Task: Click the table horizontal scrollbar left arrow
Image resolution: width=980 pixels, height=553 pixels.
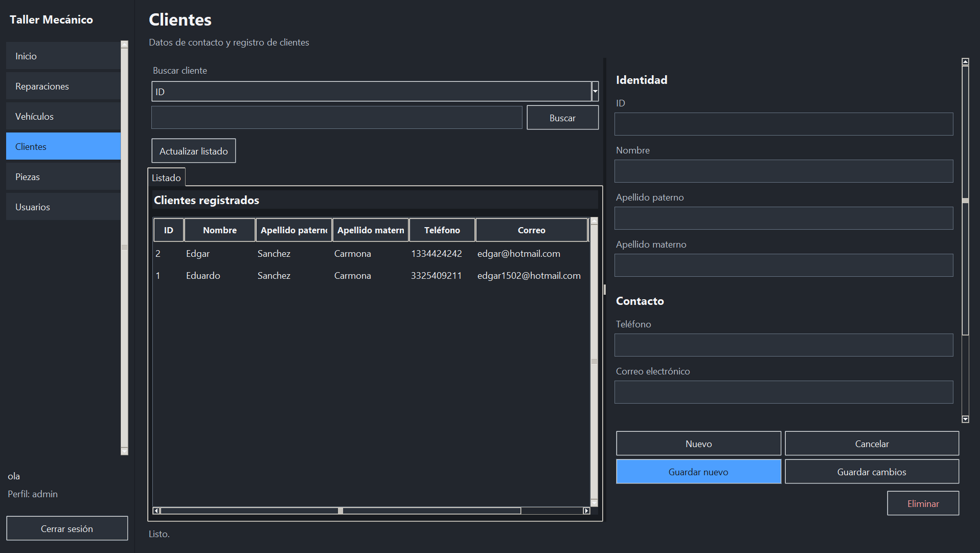Action: [156, 511]
